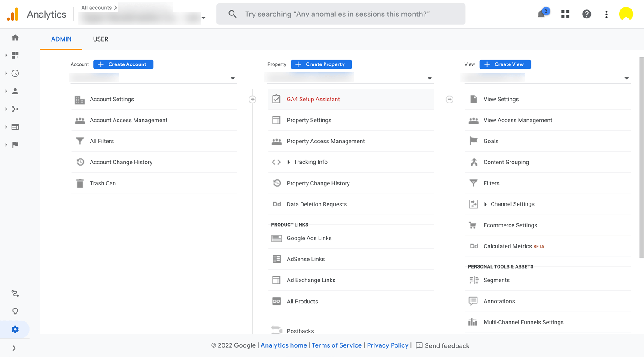Open Realtime clock icon in sidebar
The height and width of the screenshot is (357, 644).
click(15, 73)
